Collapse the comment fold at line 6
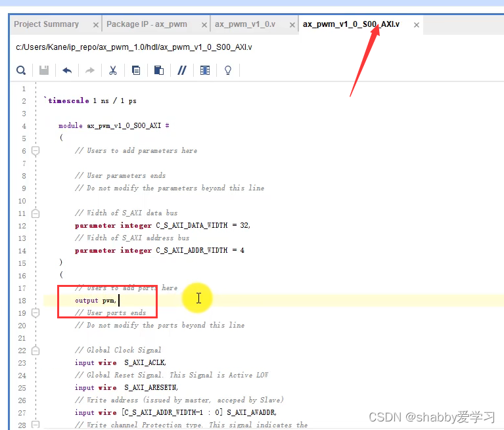Viewport: 504px width, 430px height. 35,150
